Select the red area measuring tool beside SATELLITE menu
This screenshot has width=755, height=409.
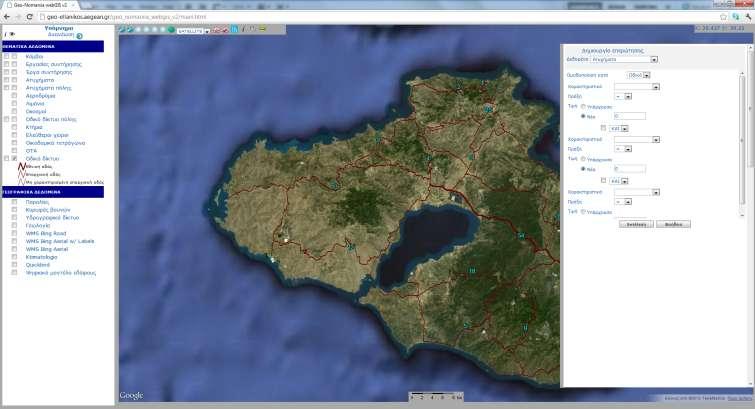click(224, 30)
